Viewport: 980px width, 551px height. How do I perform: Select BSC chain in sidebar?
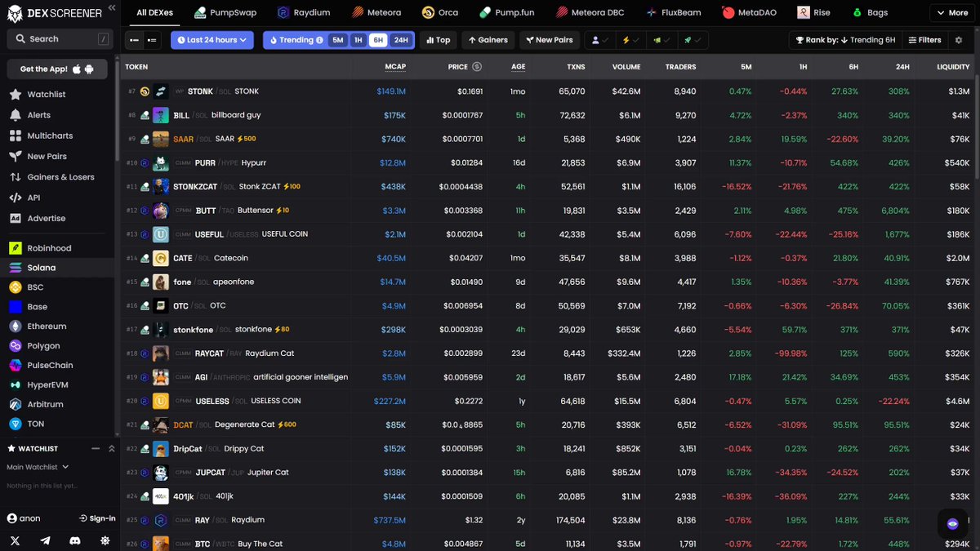click(59, 287)
